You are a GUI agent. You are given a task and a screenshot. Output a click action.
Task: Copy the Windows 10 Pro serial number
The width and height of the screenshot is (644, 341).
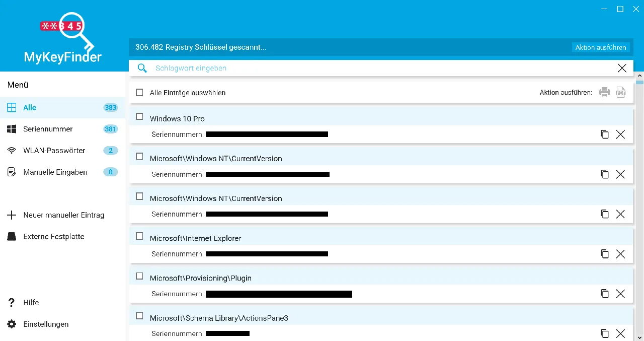pyautogui.click(x=605, y=134)
